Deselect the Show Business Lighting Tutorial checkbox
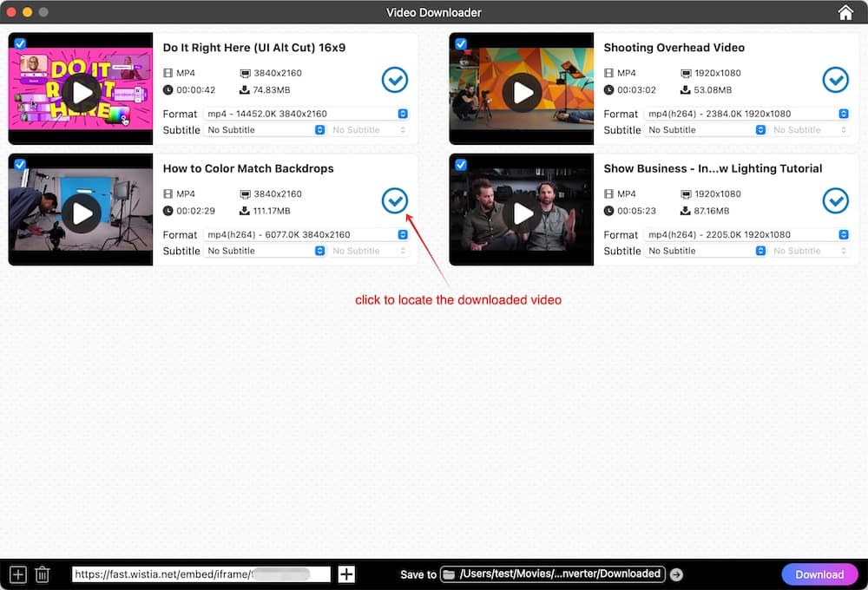 click(x=460, y=163)
